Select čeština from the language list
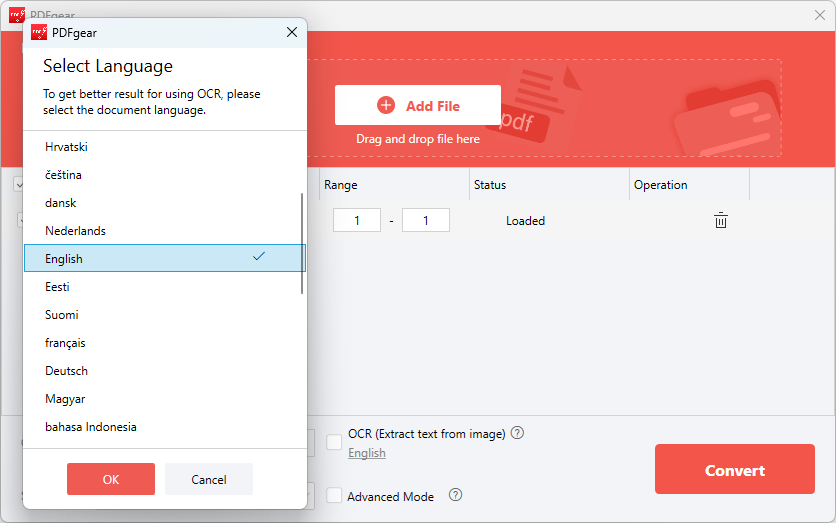836x523 pixels. [x=165, y=175]
